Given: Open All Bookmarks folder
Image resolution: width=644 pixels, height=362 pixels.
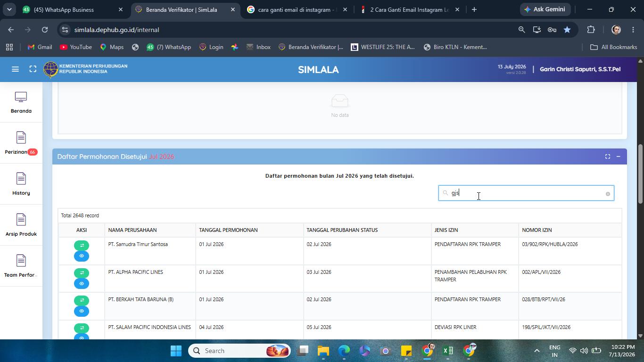Looking at the screenshot, I should (x=613, y=47).
